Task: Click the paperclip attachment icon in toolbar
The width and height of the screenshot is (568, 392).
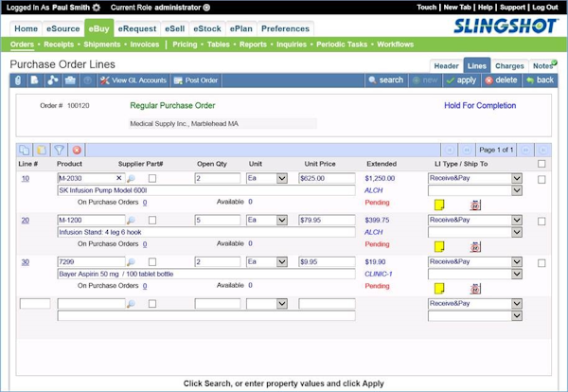Action: coord(18,80)
